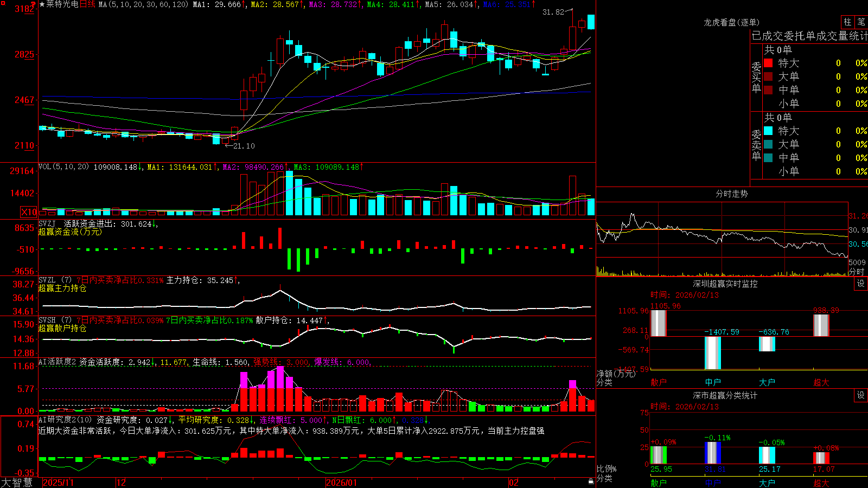
Task: Click 近期大资金非常活跃 analysis text line
Action: [291, 431]
